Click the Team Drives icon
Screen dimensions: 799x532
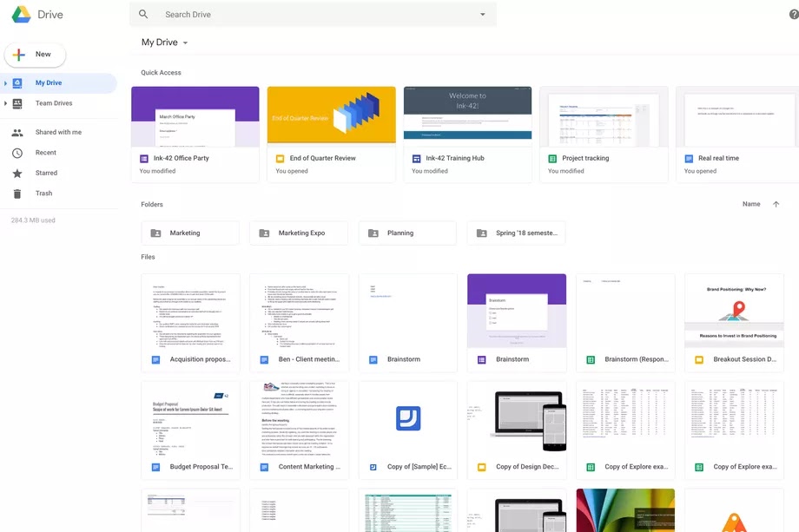click(x=17, y=102)
